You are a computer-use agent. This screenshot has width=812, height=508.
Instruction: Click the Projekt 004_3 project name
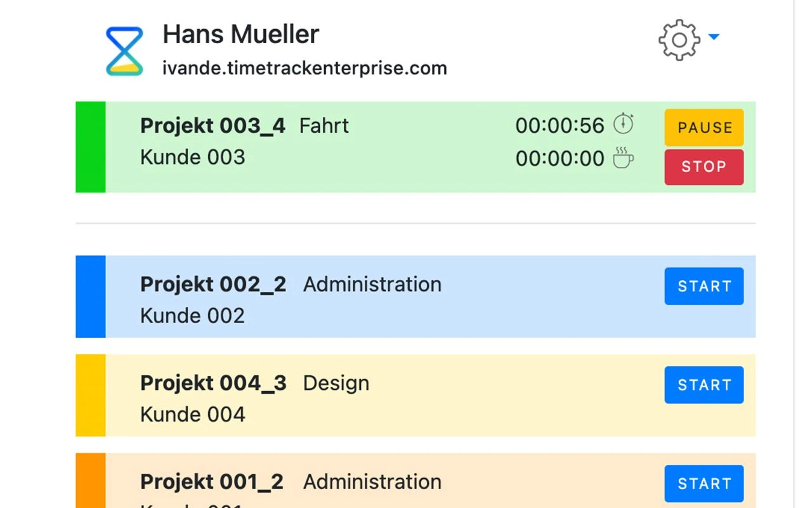(x=213, y=384)
